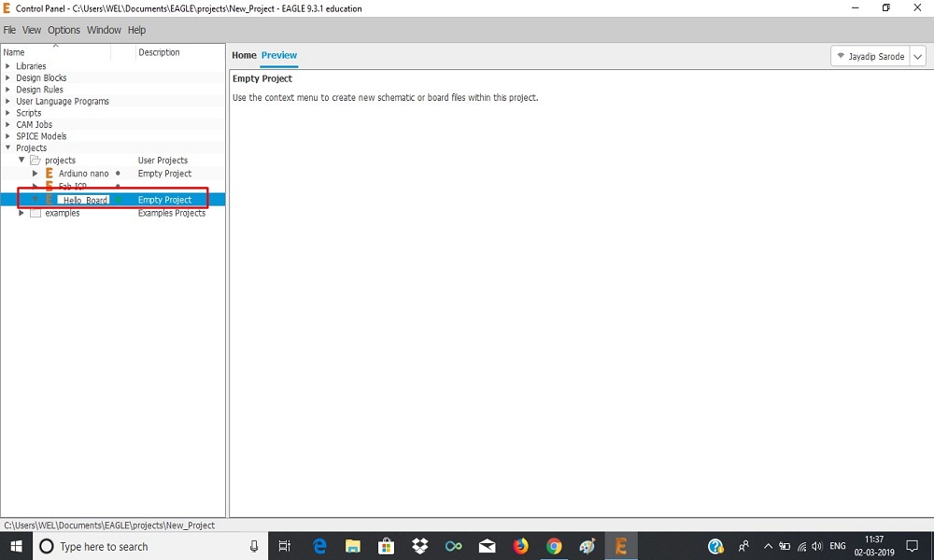Open the Mail app from the taskbar

point(487,546)
